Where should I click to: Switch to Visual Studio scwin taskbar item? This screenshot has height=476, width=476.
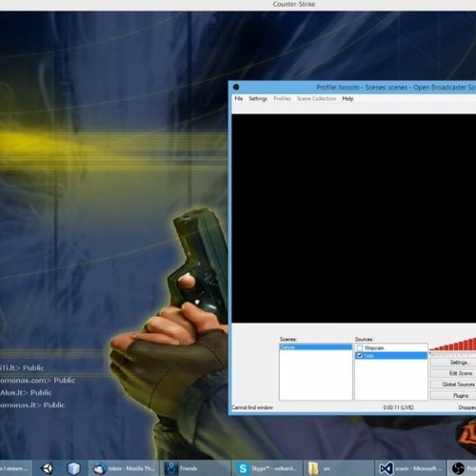pyautogui.click(x=409, y=468)
